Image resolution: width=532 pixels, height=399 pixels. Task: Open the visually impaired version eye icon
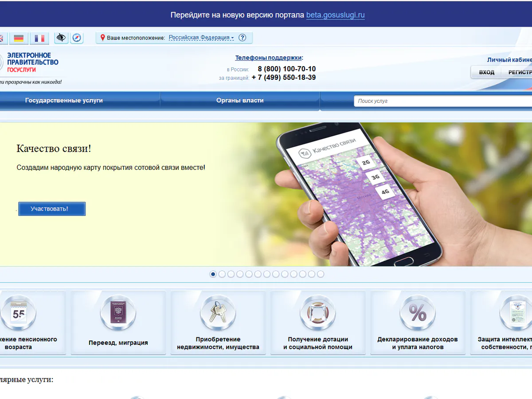pos(61,38)
